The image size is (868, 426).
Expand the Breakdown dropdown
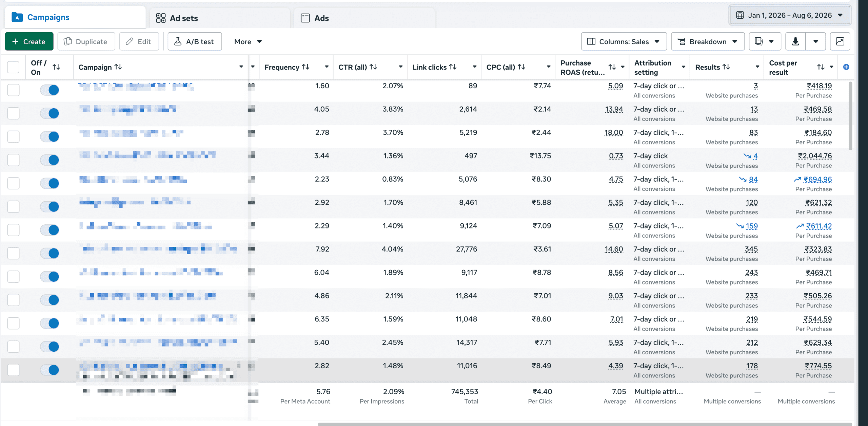[708, 41]
